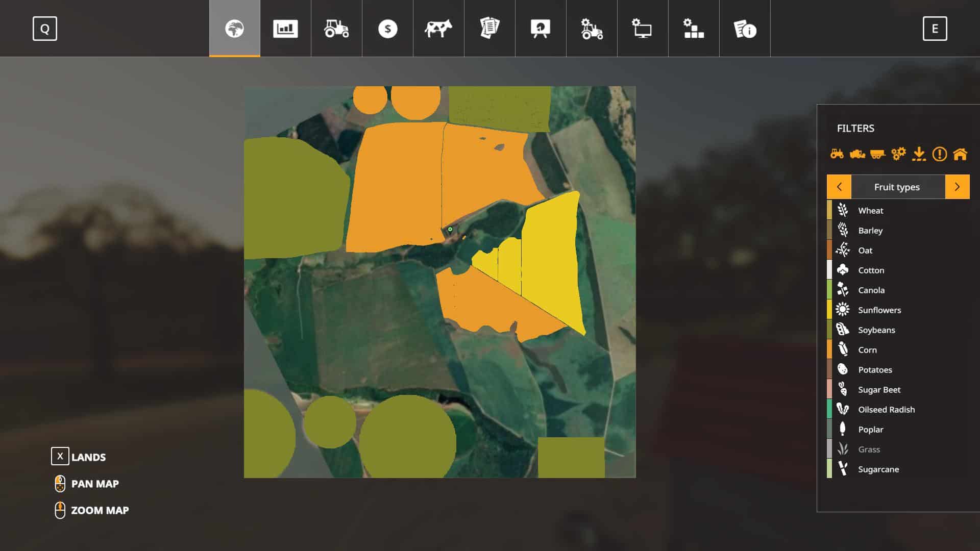Screen dimensions: 980x551
Task: Toggle the tractor vehicles map filter
Action: click(837, 154)
